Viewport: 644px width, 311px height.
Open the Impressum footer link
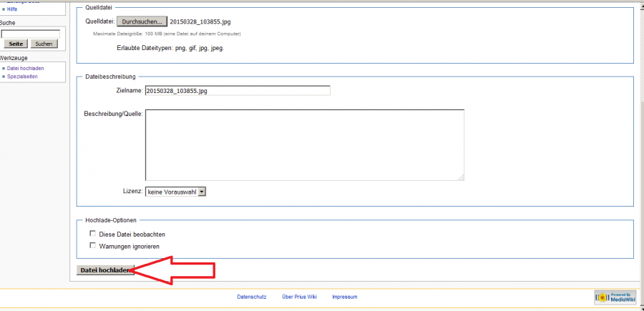pyautogui.click(x=344, y=297)
